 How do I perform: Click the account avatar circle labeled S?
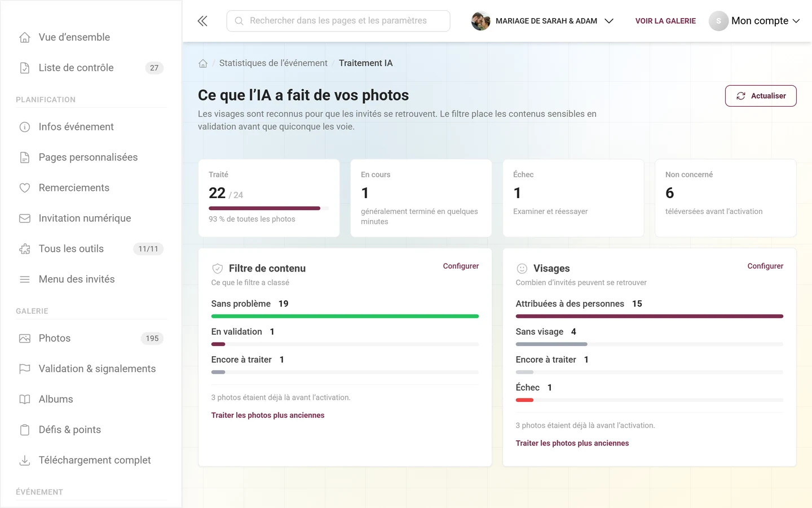(x=718, y=21)
